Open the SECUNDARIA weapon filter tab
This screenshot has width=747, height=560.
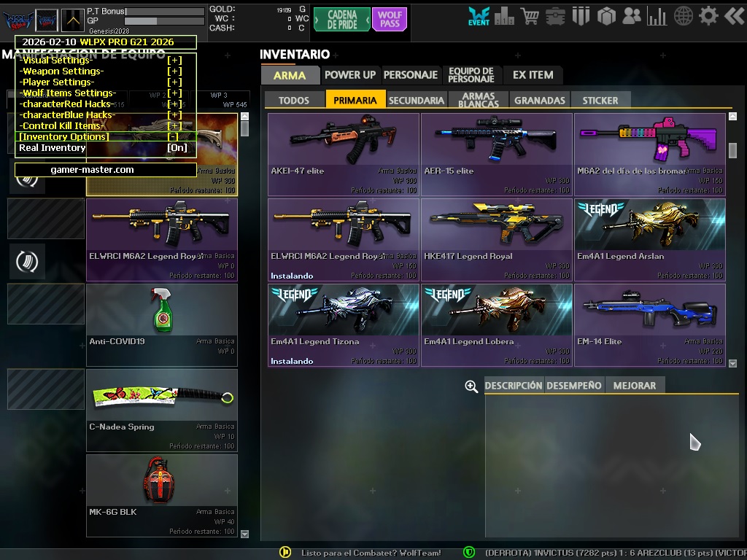point(415,100)
